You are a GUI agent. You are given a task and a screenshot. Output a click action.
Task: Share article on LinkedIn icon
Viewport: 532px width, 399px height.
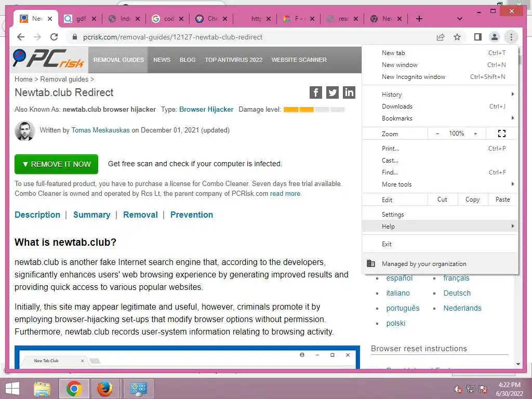[349, 92]
